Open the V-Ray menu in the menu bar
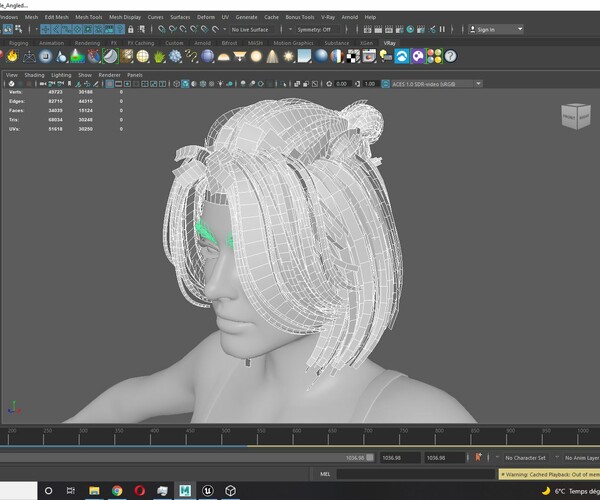Screen dimensions: 600x500 (328, 17)
